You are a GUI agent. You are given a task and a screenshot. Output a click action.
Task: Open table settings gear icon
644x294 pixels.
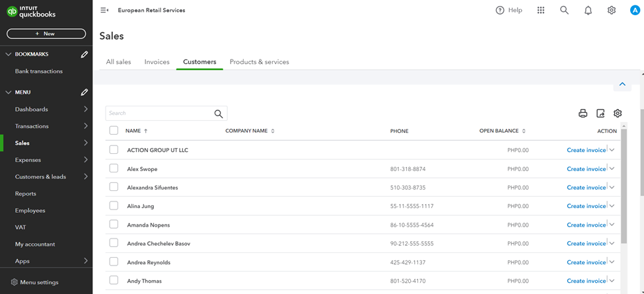tap(618, 114)
